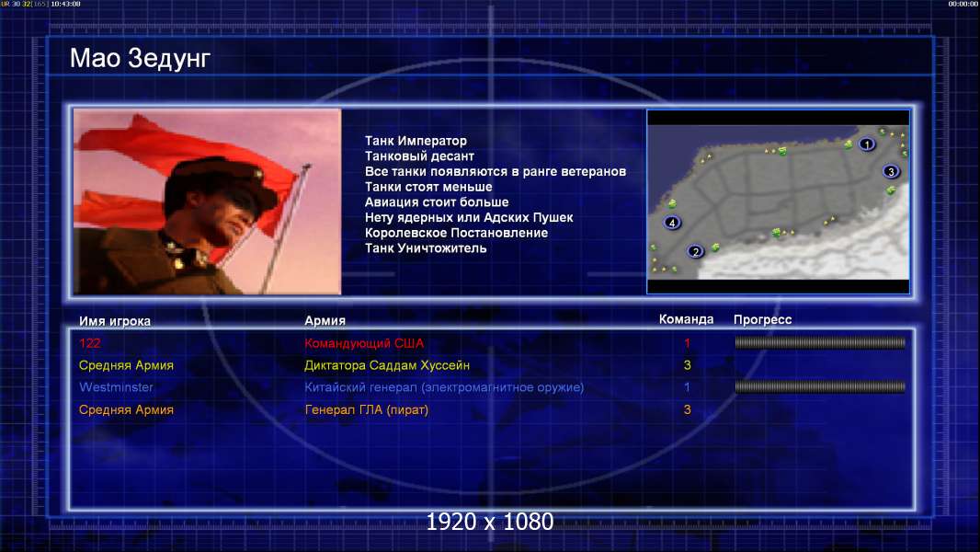Click the 'Армия' column header
This screenshot has height=552, width=980.
point(325,320)
